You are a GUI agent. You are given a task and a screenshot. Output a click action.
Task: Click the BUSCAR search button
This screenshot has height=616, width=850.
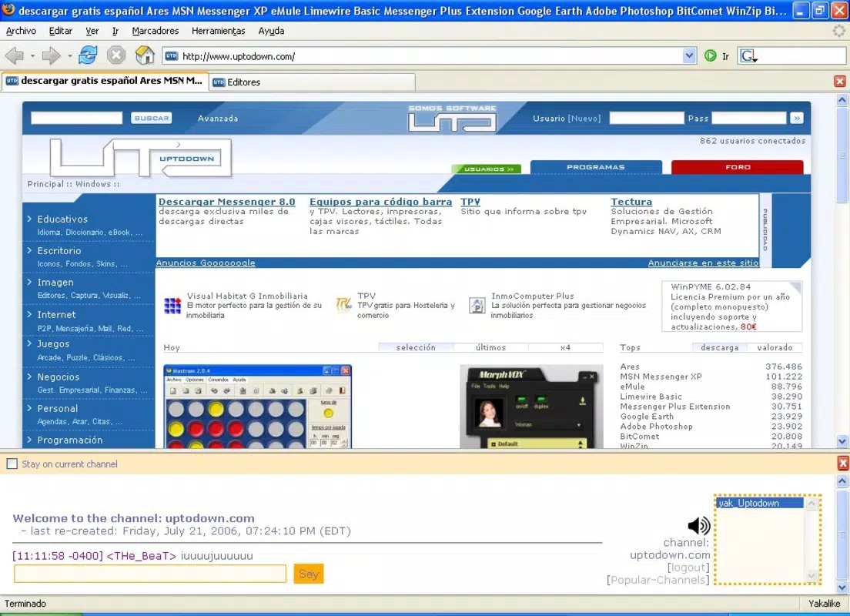(151, 119)
